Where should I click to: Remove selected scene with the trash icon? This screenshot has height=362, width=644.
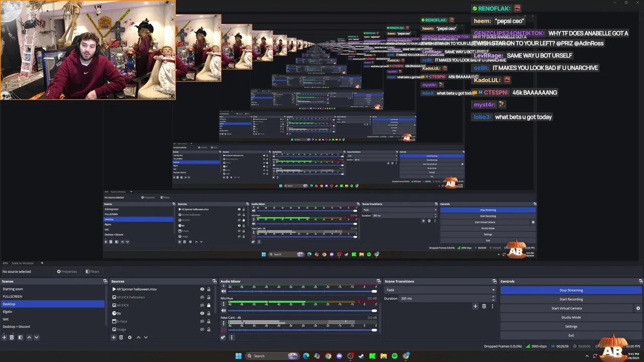click(12, 337)
